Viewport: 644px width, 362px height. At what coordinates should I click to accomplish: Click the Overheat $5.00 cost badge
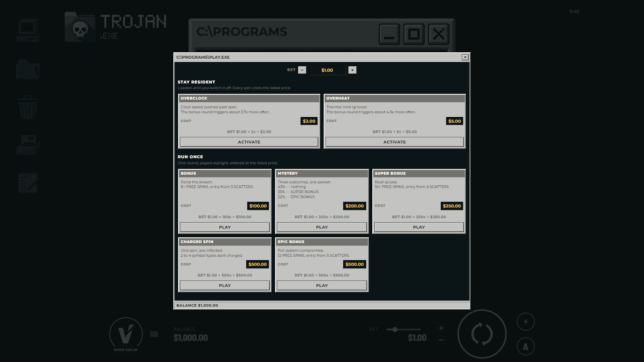pos(454,121)
